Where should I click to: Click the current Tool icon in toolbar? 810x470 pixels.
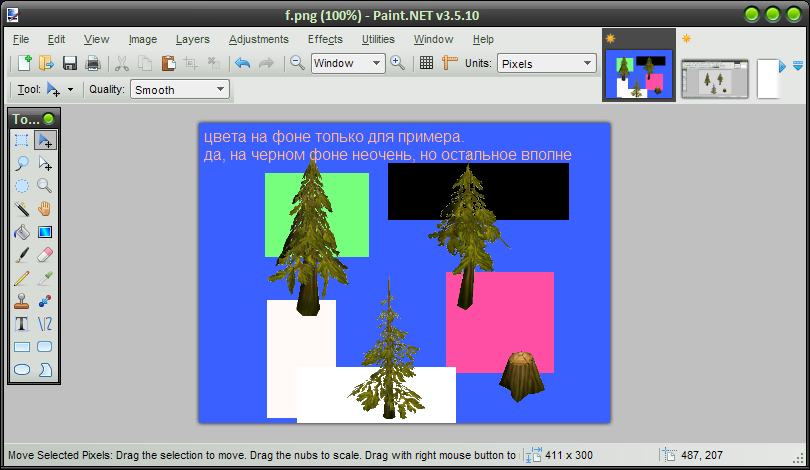(x=53, y=90)
